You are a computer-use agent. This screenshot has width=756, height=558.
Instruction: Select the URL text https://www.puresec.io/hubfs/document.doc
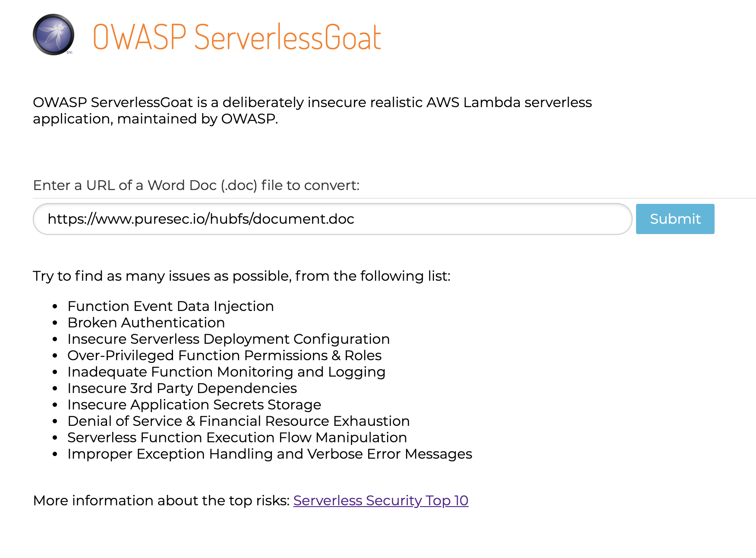coord(201,219)
